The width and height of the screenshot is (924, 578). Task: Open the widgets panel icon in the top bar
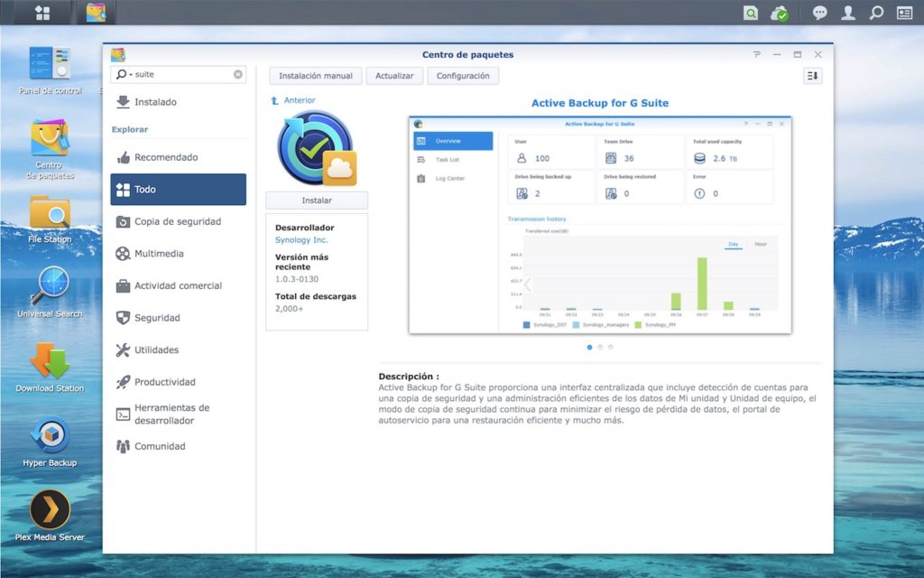(904, 13)
